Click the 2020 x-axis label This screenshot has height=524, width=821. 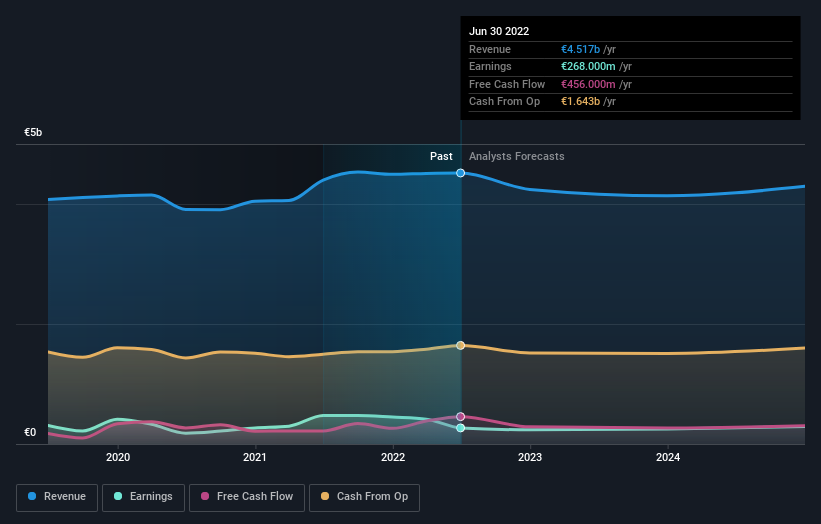point(118,457)
